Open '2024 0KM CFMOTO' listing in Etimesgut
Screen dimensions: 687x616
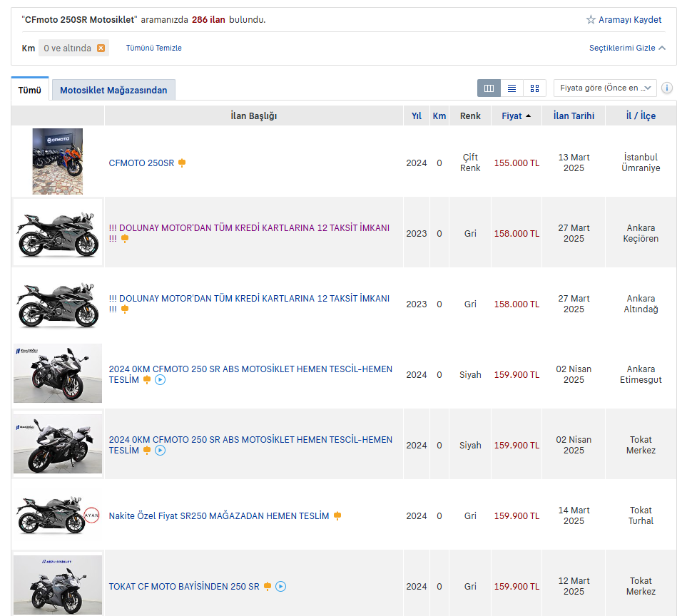(x=250, y=374)
